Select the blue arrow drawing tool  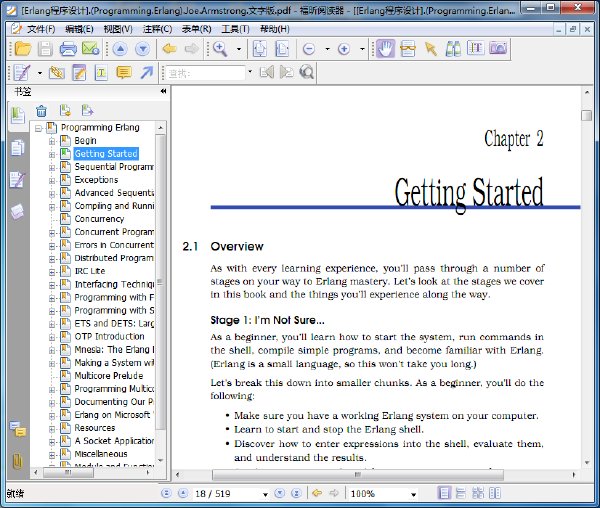point(147,72)
